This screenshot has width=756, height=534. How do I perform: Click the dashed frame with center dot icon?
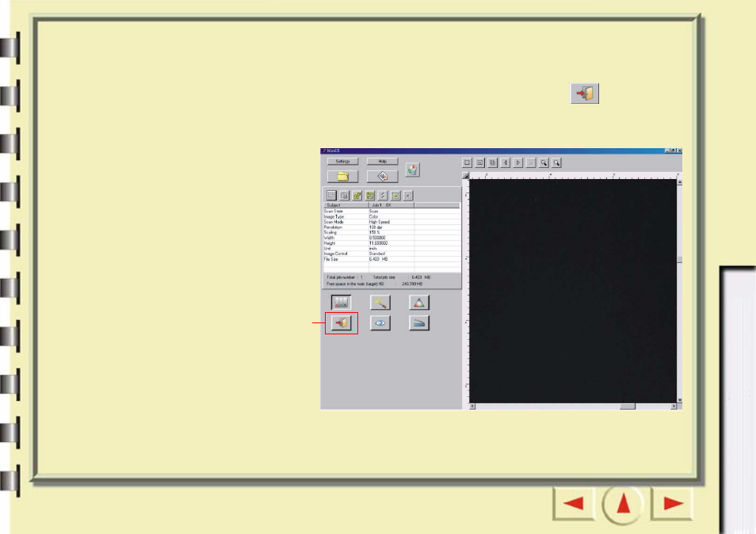(x=479, y=163)
